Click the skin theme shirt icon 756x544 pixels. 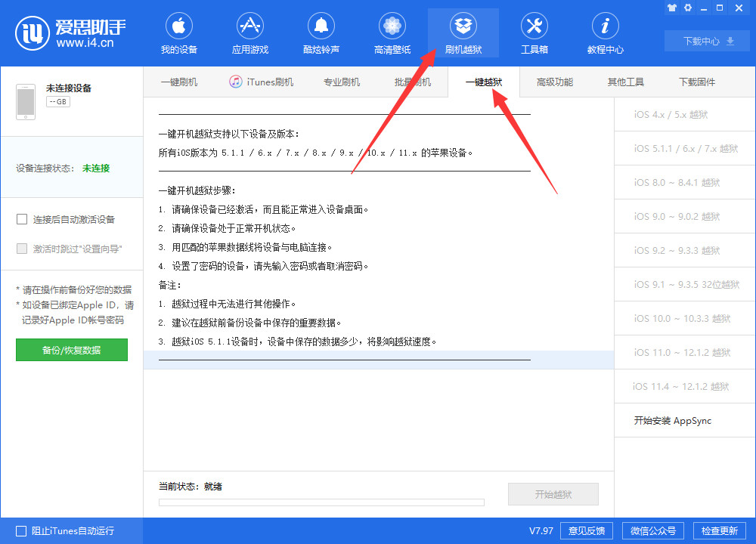pyautogui.click(x=671, y=8)
